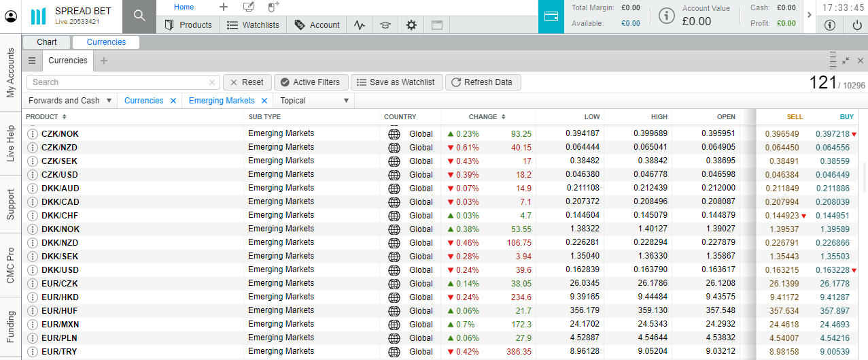Click the window layout icon

coord(437,25)
